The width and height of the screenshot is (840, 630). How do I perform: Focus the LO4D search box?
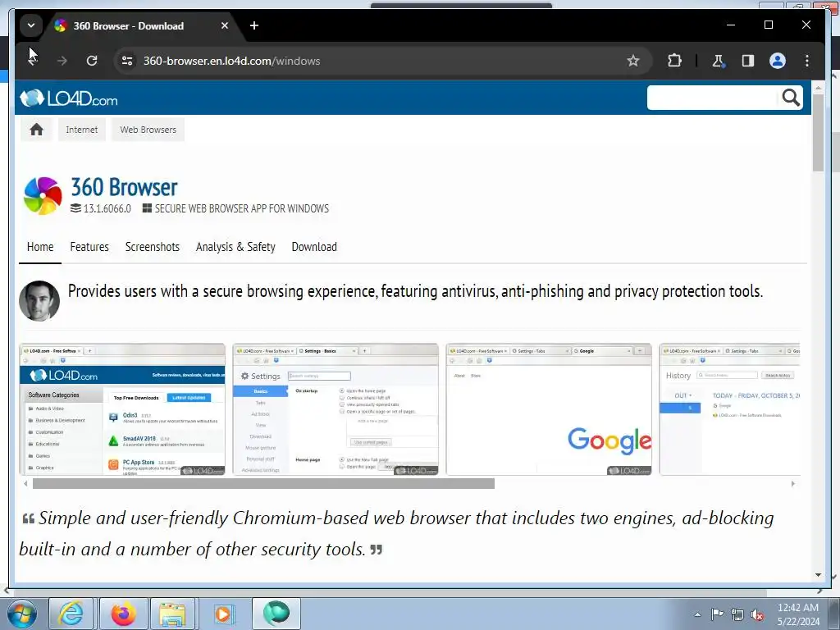pyautogui.click(x=712, y=98)
